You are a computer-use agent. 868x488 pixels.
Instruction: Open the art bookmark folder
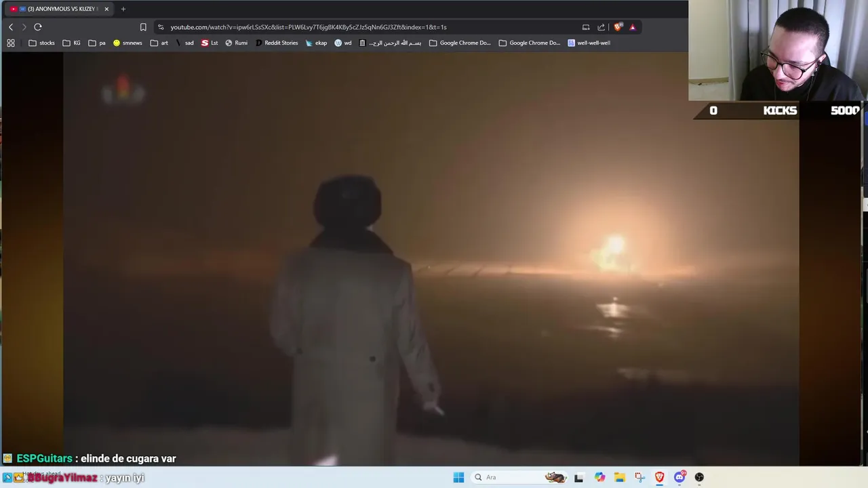159,43
